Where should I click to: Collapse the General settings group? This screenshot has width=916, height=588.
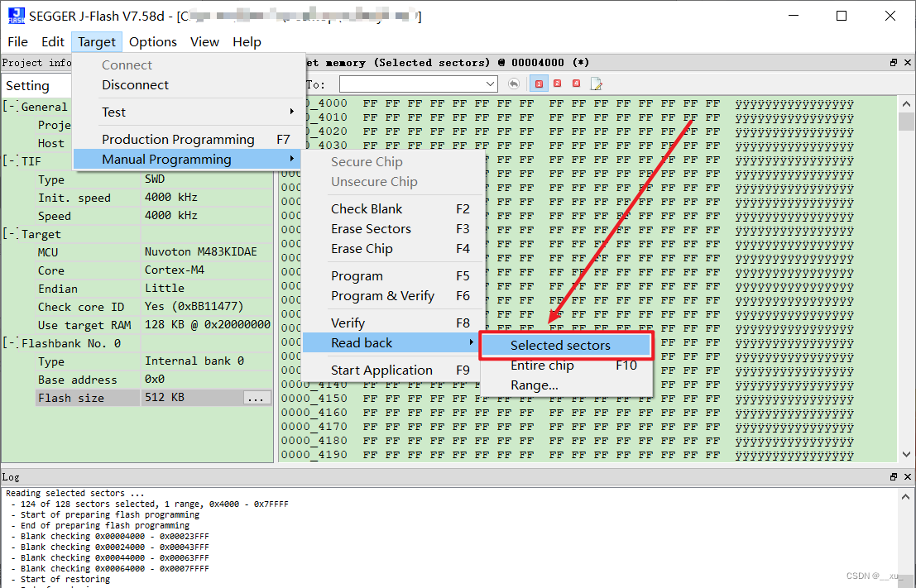point(10,107)
